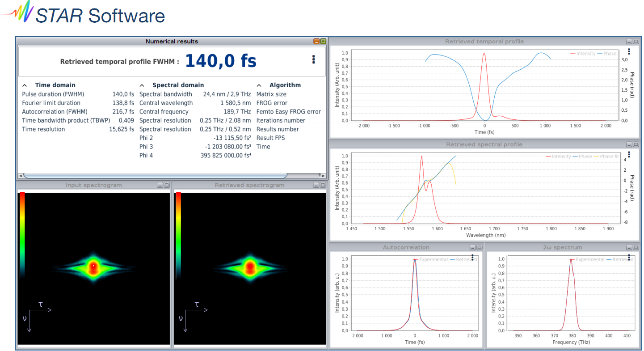644x351 pixels.
Task: Minimize the 2ω spectrum panel
Action: pyautogui.click(x=629, y=247)
